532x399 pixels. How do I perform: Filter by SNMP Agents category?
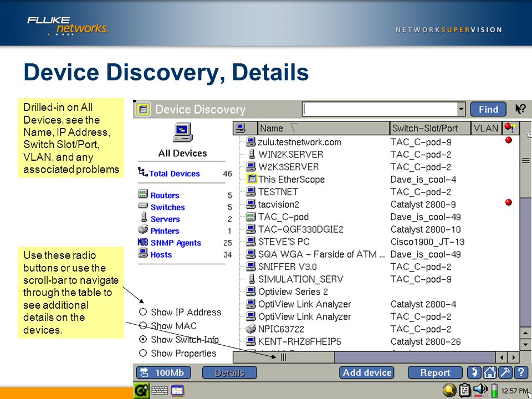pos(176,243)
